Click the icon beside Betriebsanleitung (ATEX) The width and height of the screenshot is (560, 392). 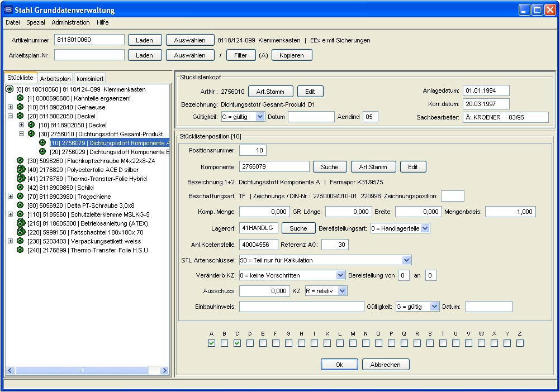click(21, 223)
